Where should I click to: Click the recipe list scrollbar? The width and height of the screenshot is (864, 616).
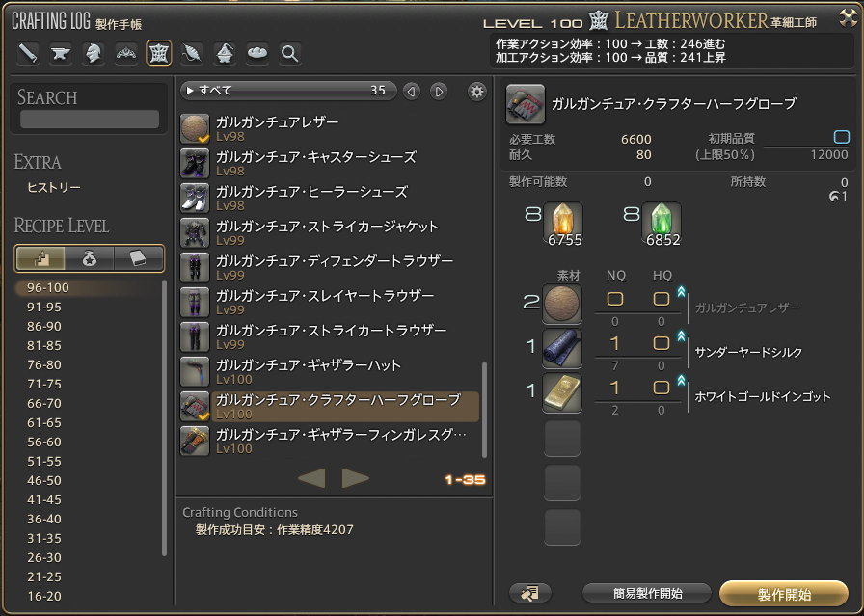484,410
